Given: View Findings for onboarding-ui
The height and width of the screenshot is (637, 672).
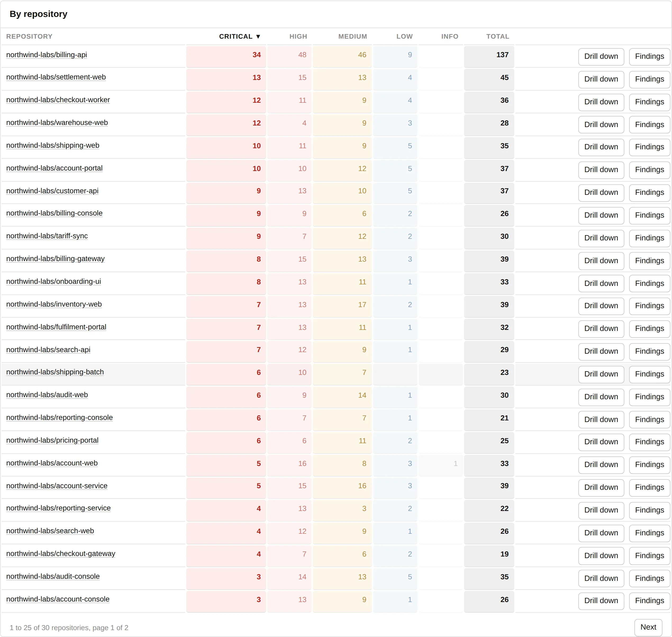Looking at the screenshot, I should coord(649,284).
